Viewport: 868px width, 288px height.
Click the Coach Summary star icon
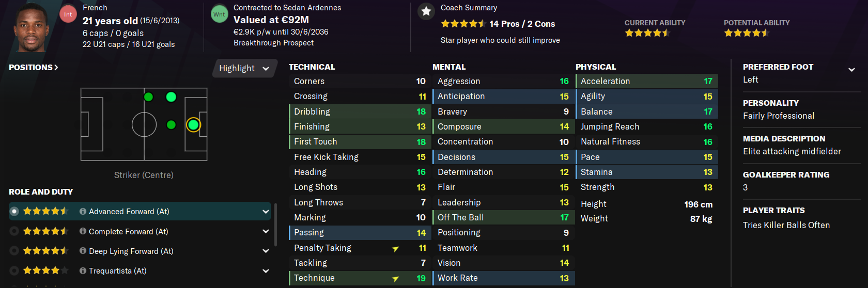click(426, 11)
